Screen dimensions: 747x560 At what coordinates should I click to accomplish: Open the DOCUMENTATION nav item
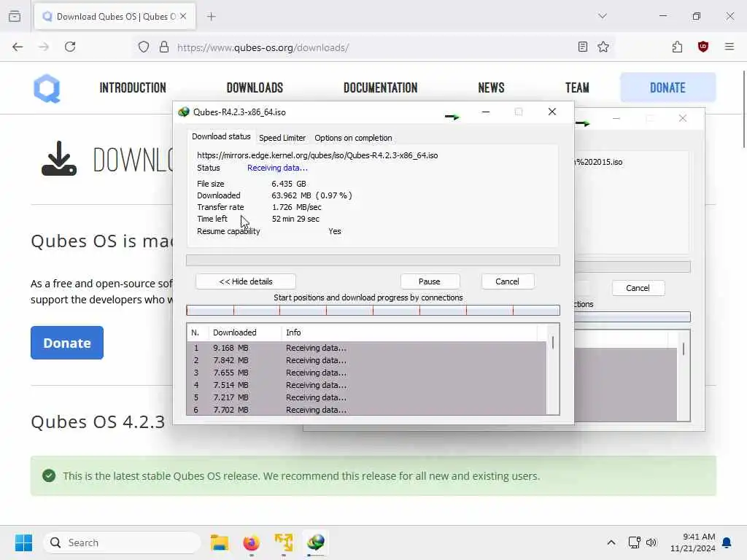pos(380,87)
